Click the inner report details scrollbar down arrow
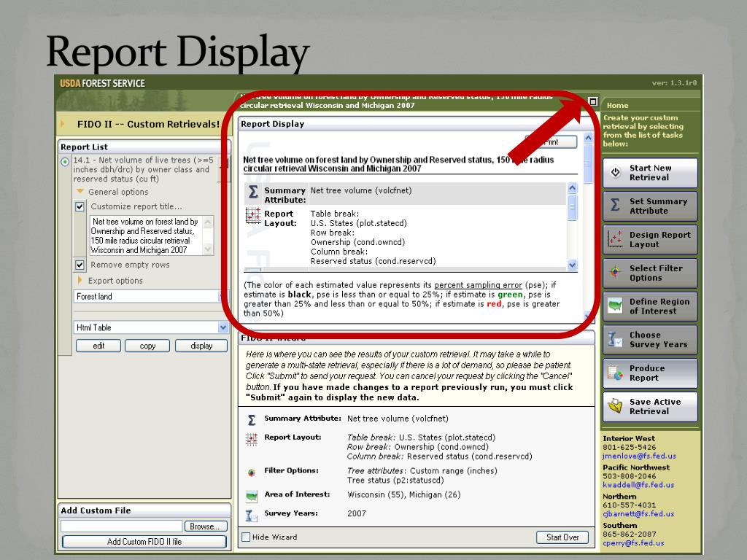Viewport: 747px width, 560px height. point(572,265)
